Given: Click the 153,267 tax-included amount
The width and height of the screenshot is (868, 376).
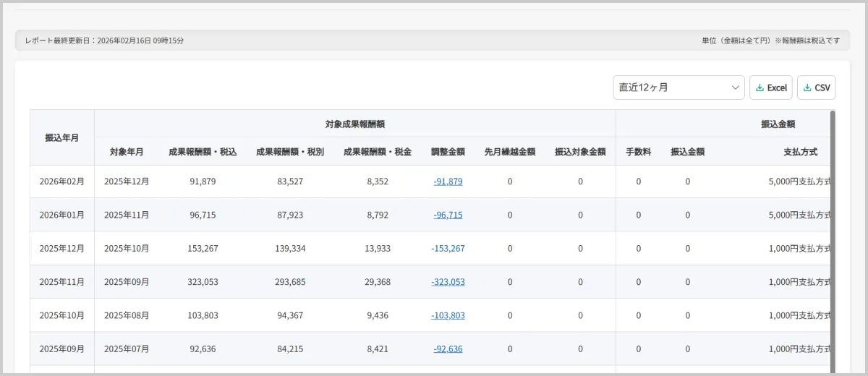Looking at the screenshot, I should point(203,248).
